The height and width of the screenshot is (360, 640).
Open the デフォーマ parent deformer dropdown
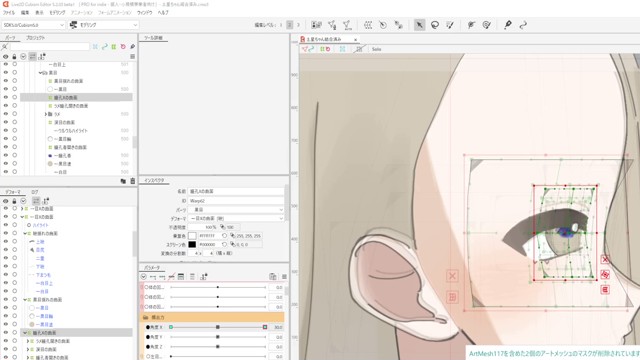(236, 218)
